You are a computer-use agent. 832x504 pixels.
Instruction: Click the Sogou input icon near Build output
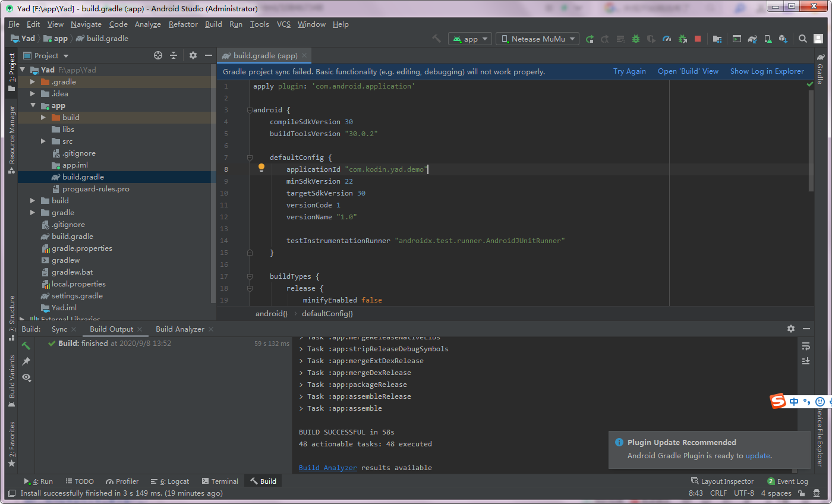click(x=779, y=401)
